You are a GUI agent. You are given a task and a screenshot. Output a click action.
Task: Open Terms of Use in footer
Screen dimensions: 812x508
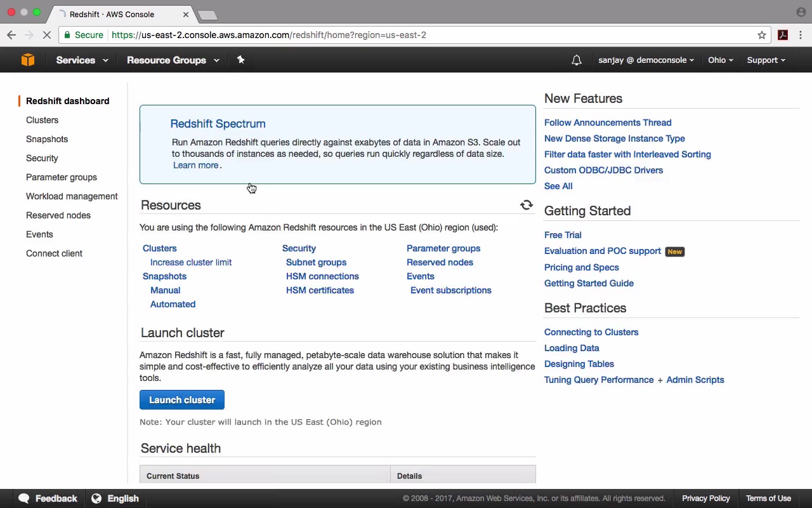pos(768,498)
